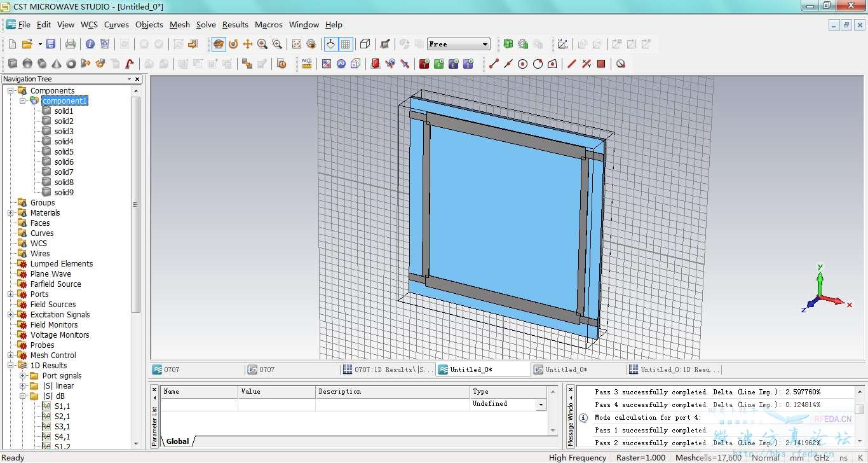Screen dimensions: 868x463
Task: Click the Name column header
Action: (x=200, y=392)
